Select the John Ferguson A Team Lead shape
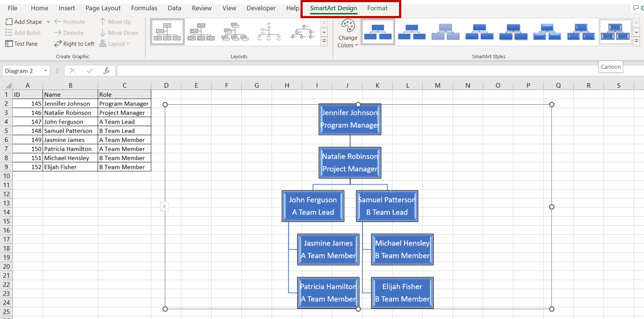Viewport: 644px width, 319px height. (313, 206)
